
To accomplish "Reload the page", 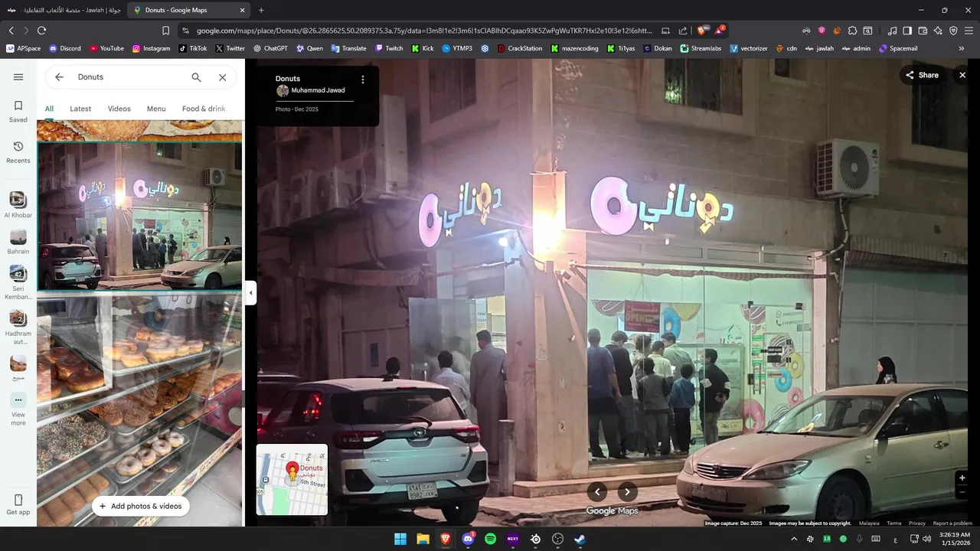I will tap(41, 31).
